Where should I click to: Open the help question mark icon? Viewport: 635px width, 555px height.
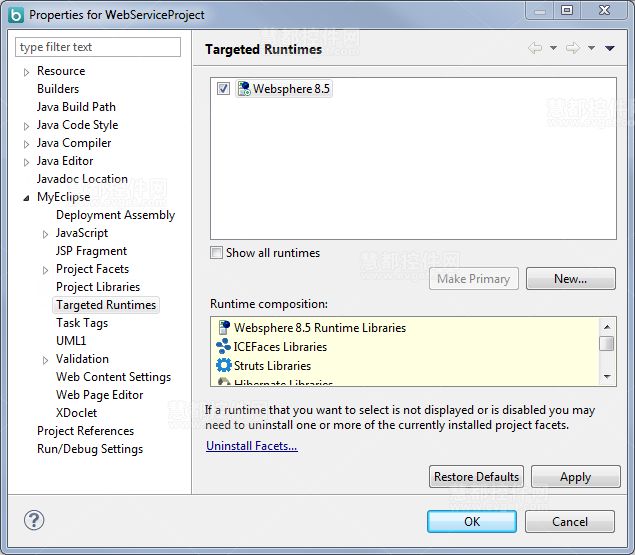34,520
